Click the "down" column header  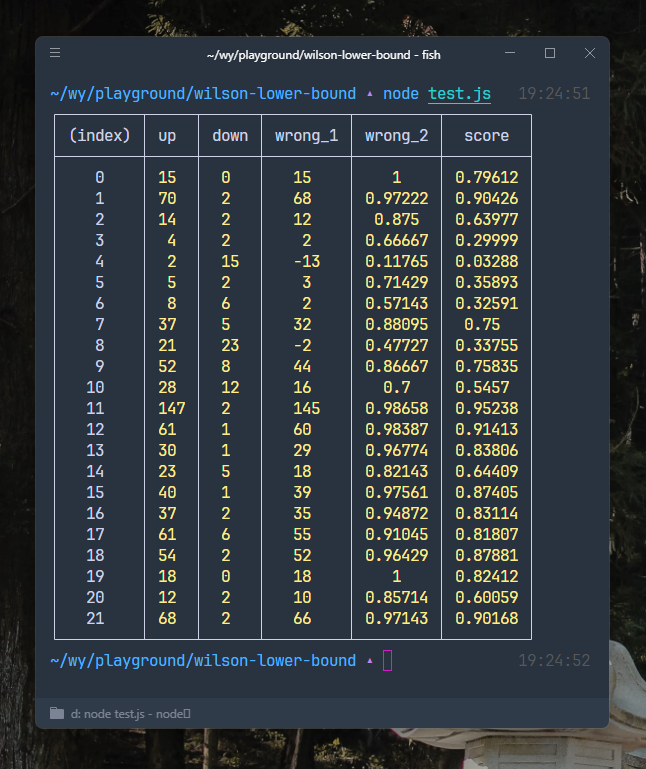click(x=230, y=135)
